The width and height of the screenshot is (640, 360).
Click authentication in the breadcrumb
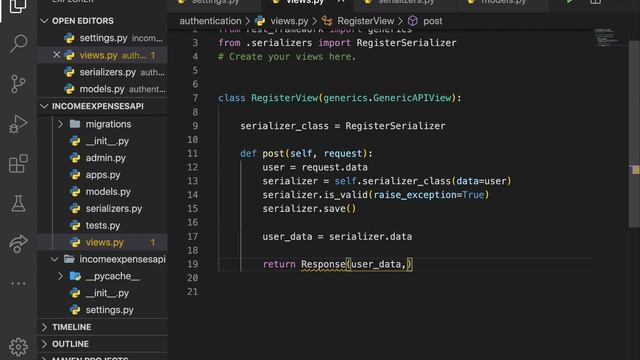click(210, 21)
